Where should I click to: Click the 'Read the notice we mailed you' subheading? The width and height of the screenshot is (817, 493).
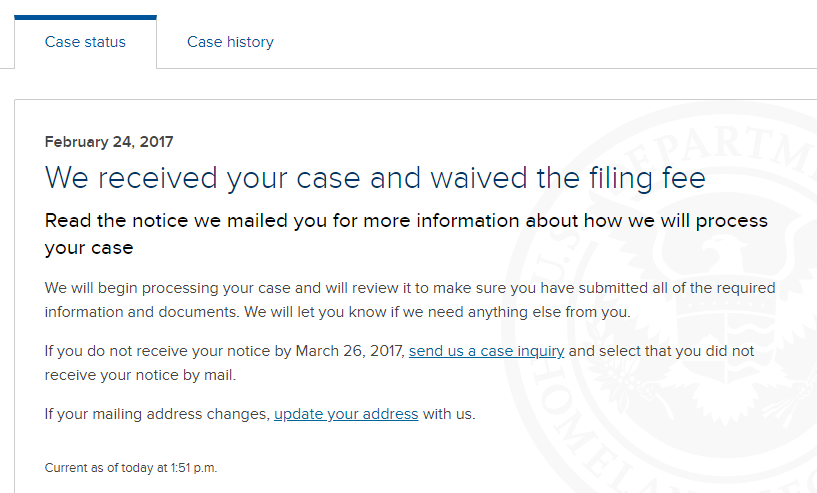406,234
